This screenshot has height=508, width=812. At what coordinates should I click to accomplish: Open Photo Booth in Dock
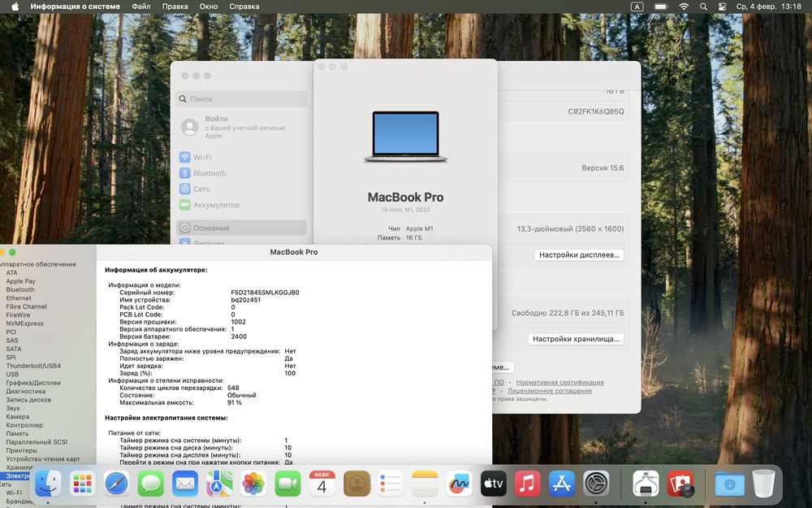click(x=680, y=484)
